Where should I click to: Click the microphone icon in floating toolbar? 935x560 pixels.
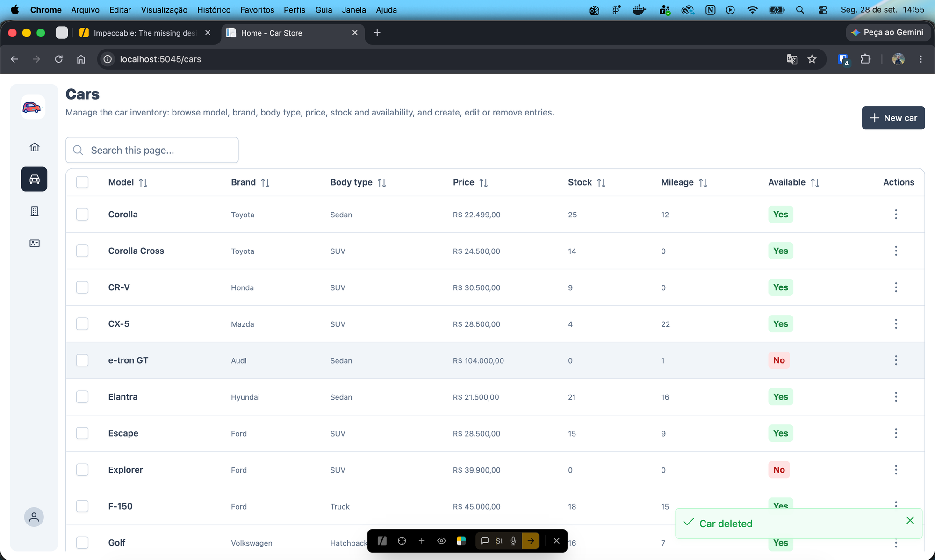tap(513, 541)
